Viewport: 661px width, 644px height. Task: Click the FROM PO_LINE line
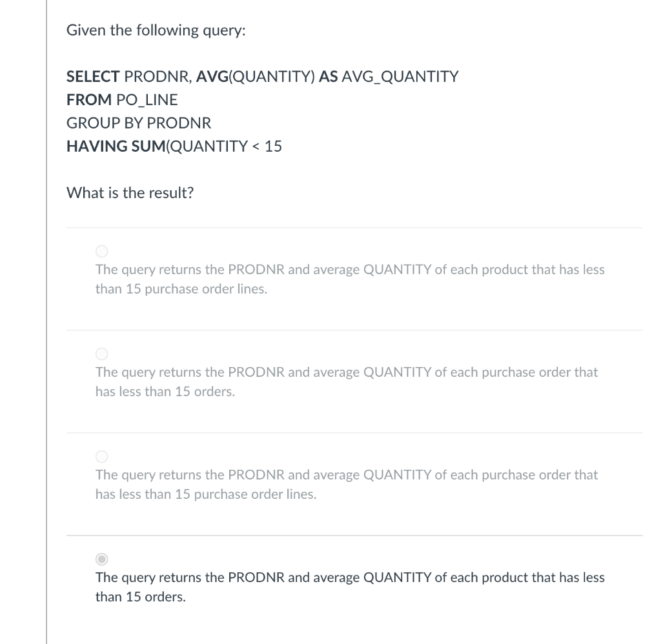pos(121,99)
